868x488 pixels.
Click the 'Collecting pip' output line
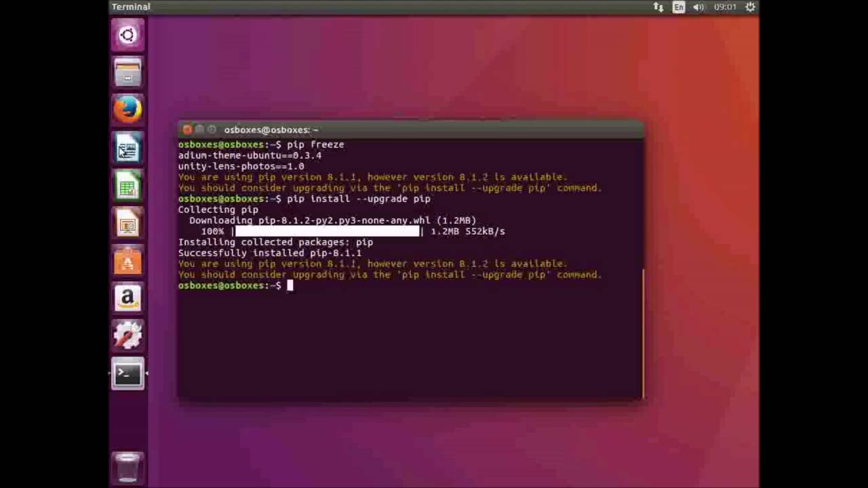click(218, 209)
